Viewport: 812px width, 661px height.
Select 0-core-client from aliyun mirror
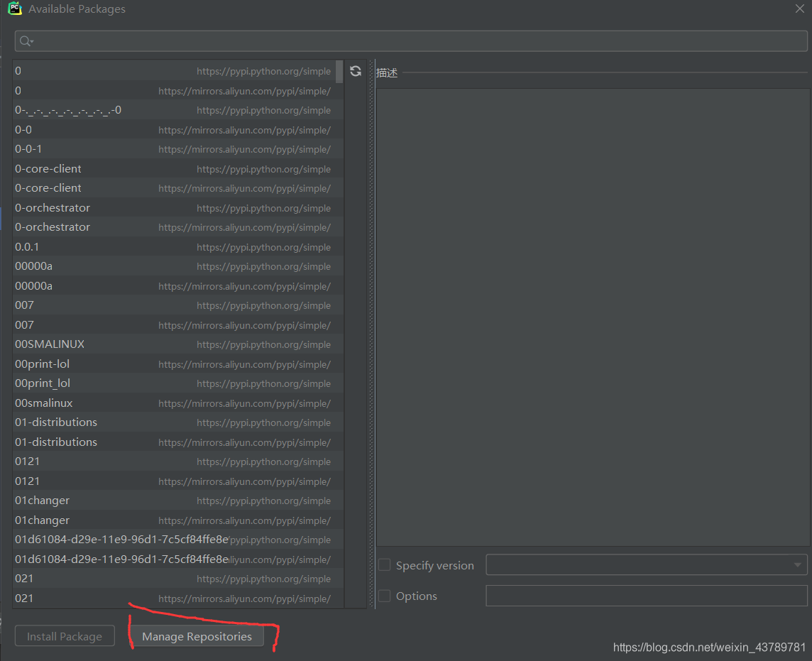[x=178, y=188]
